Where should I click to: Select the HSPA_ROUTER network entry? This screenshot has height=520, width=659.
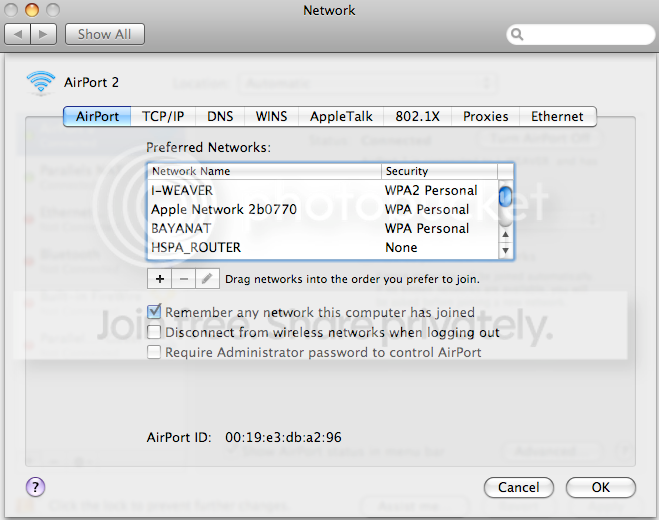323,247
